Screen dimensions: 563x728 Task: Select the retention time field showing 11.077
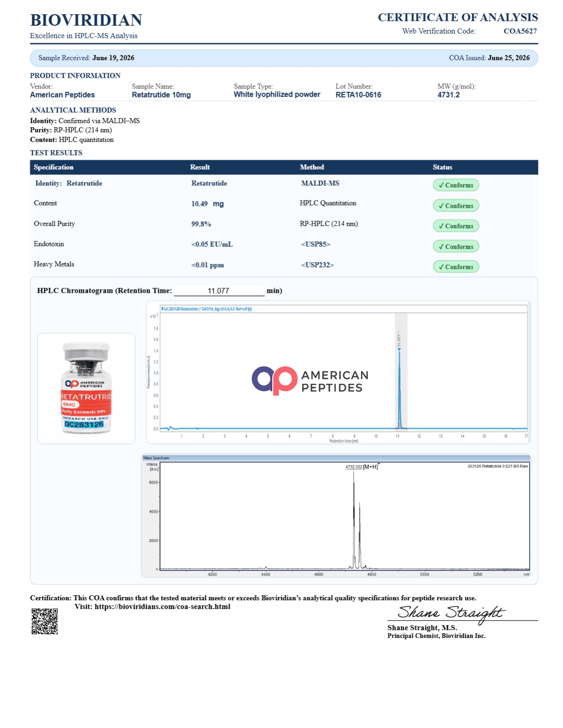219,291
